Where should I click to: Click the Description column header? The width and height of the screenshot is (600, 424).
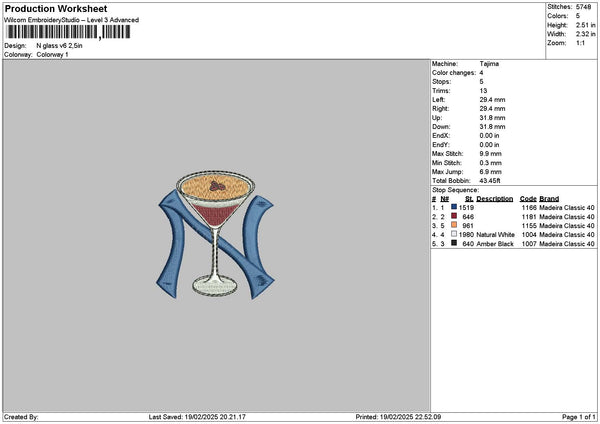tap(494, 199)
